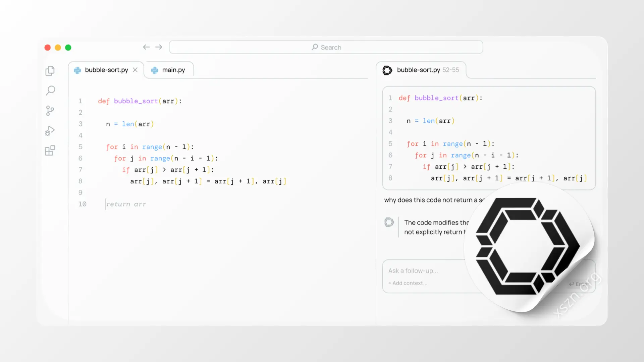Viewport: 644px width, 362px height.
Task: Click 'for i in range(n - 1):' in chat snippet
Action: 450,144
